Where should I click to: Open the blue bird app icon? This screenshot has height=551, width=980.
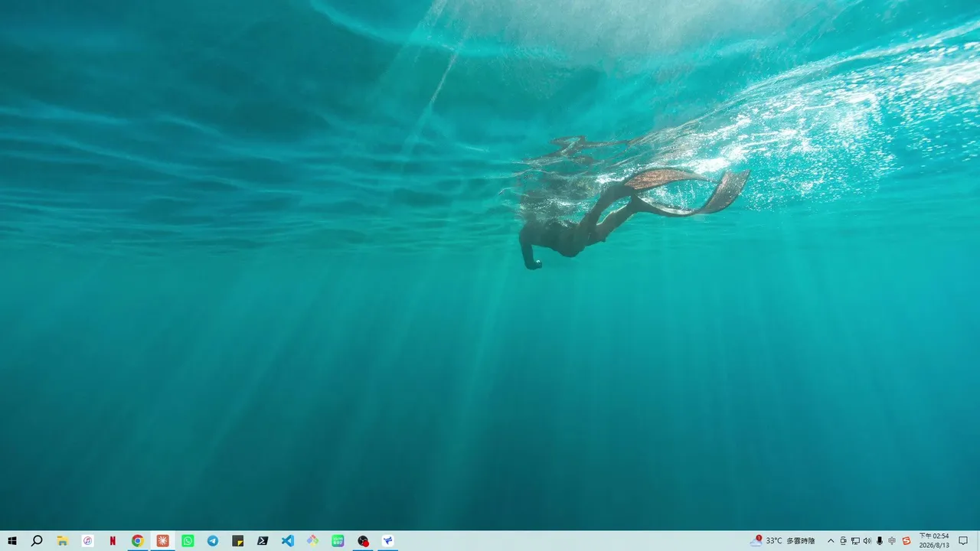click(x=387, y=541)
